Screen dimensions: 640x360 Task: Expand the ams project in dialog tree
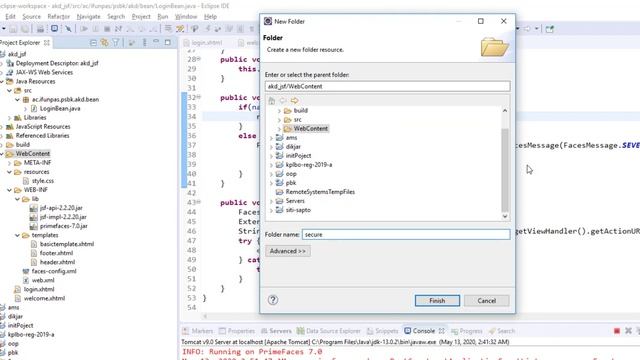(271, 138)
